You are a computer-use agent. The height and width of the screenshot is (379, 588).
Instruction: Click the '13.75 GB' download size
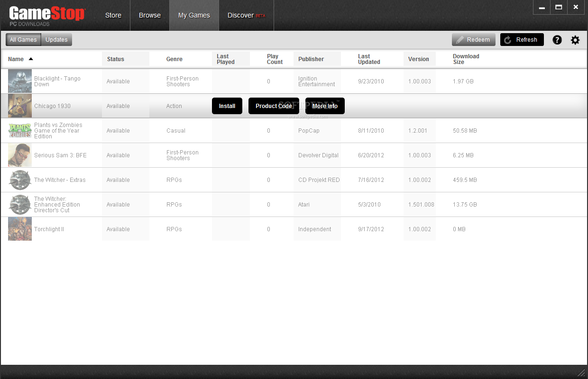(x=465, y=205)
